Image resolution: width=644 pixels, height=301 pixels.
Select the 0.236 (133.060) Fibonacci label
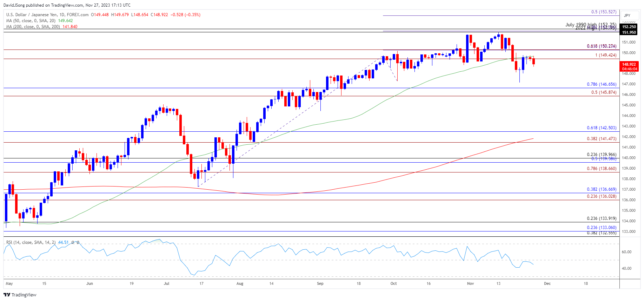602,228
